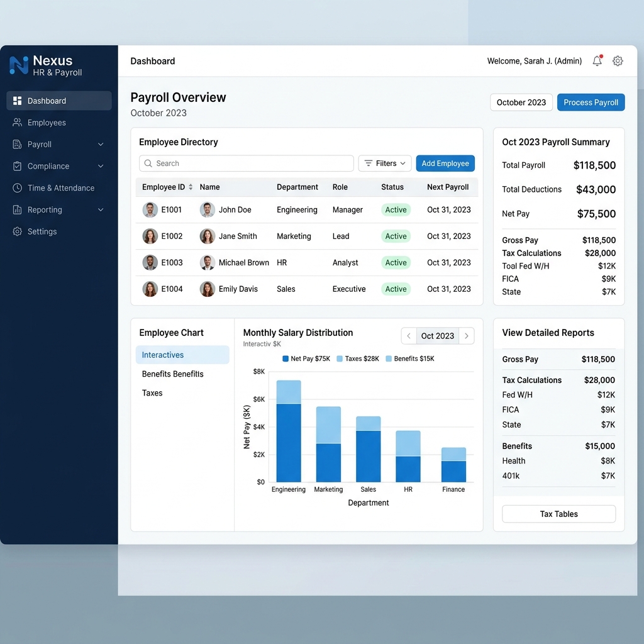This screenshot has width=644, height=644.
Task: Click the Dashboard grid icon in sidebar
Action: 17,101
